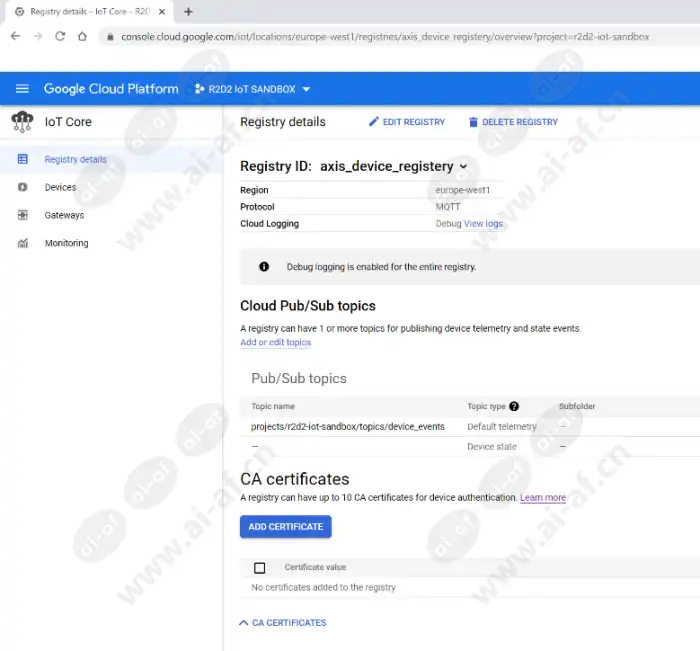Viewport: 700px width, 651px height.
Task: Click the browser back arrow
Action: pos(16,36)
